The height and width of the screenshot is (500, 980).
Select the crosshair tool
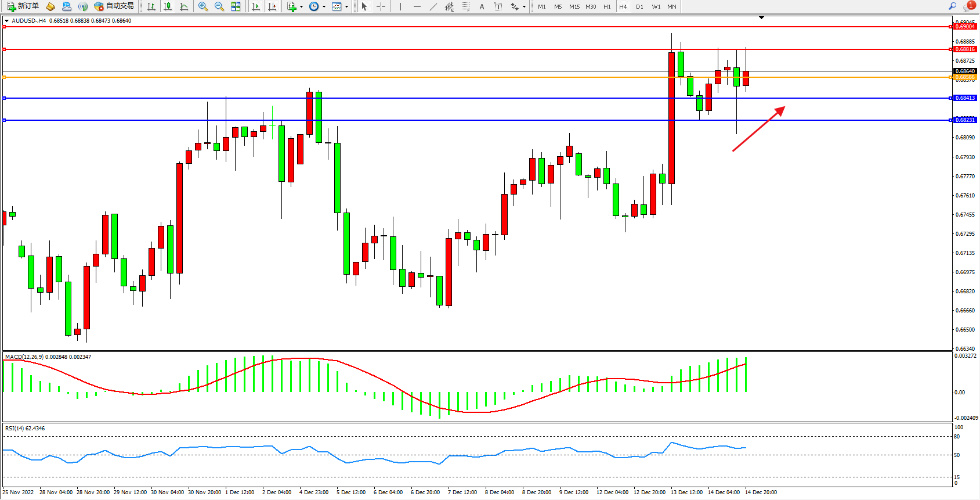(381, 6)
